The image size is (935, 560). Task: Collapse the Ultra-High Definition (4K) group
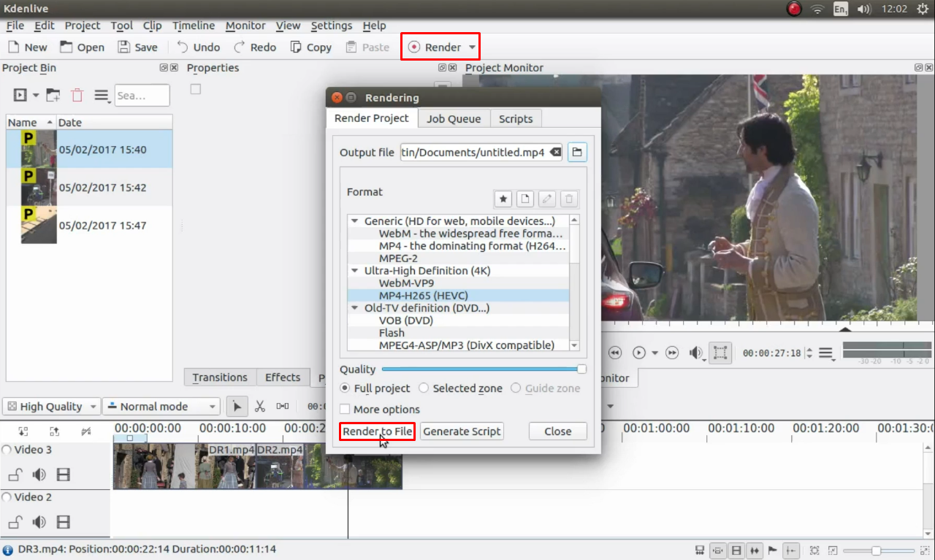[x=354, y=270]
